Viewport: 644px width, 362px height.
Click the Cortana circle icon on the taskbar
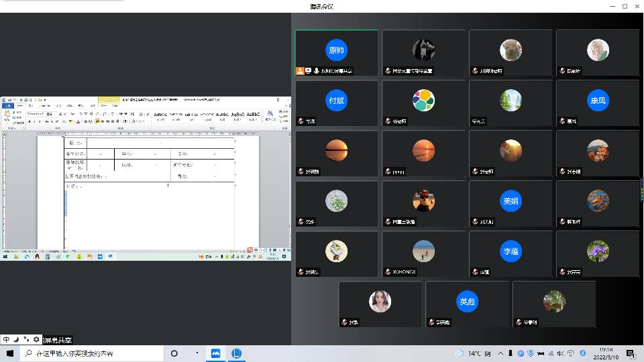[174, 353]
